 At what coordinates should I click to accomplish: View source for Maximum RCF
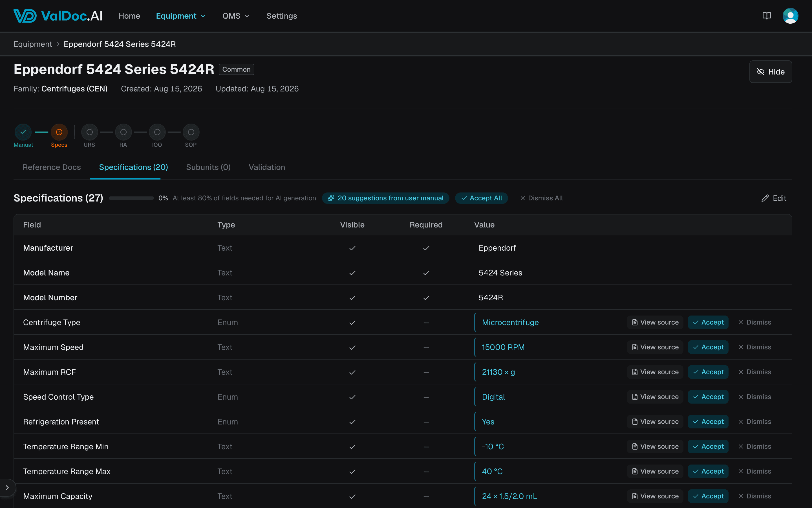655,372
